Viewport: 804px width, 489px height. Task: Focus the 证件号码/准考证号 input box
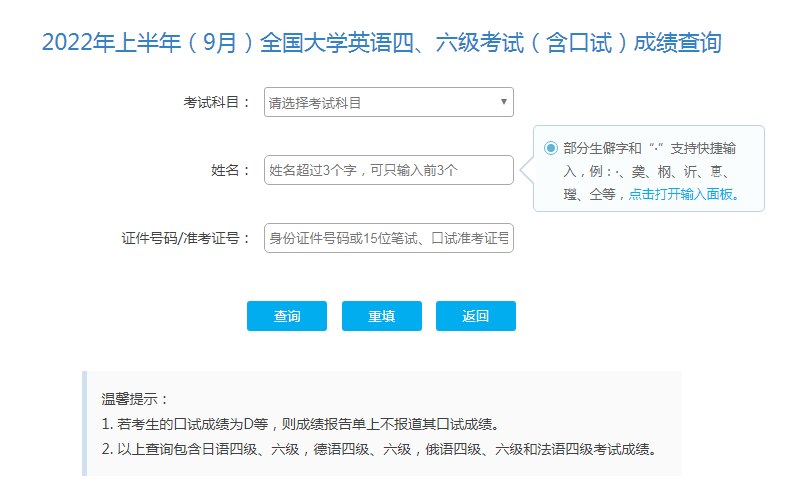(388, 238)
